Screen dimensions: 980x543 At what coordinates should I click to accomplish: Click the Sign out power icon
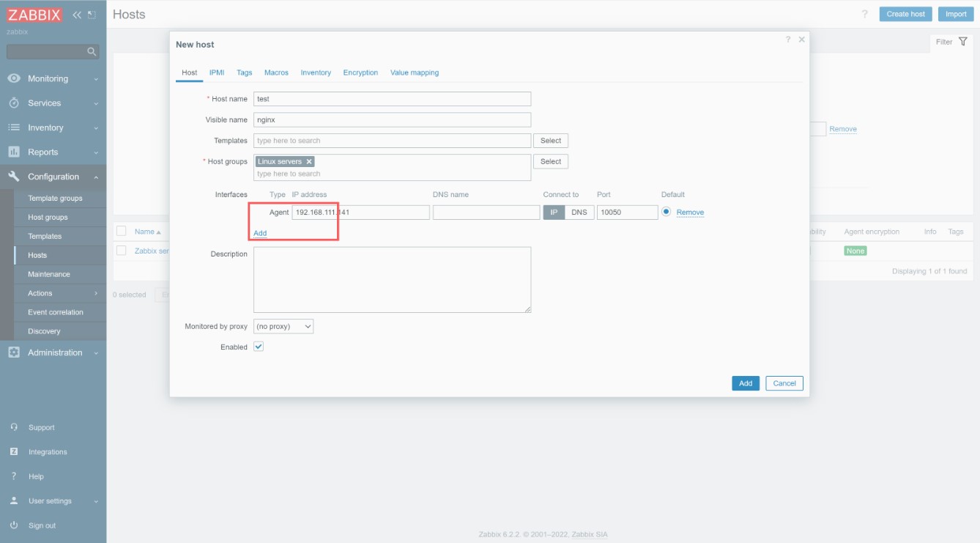pyautogui.click(x=14, y=525)
